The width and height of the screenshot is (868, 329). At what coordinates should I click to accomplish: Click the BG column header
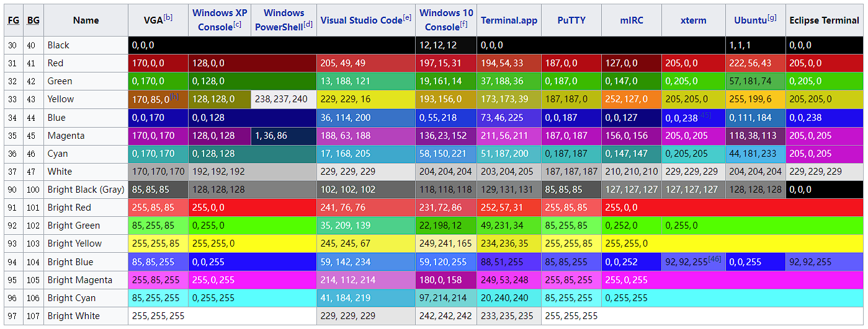click(x=34, y=20)
